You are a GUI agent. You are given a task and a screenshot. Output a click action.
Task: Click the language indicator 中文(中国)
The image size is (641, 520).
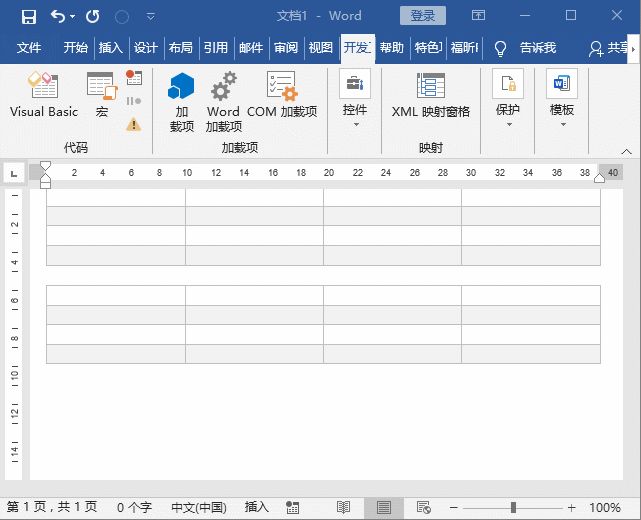tap(199, 507)
